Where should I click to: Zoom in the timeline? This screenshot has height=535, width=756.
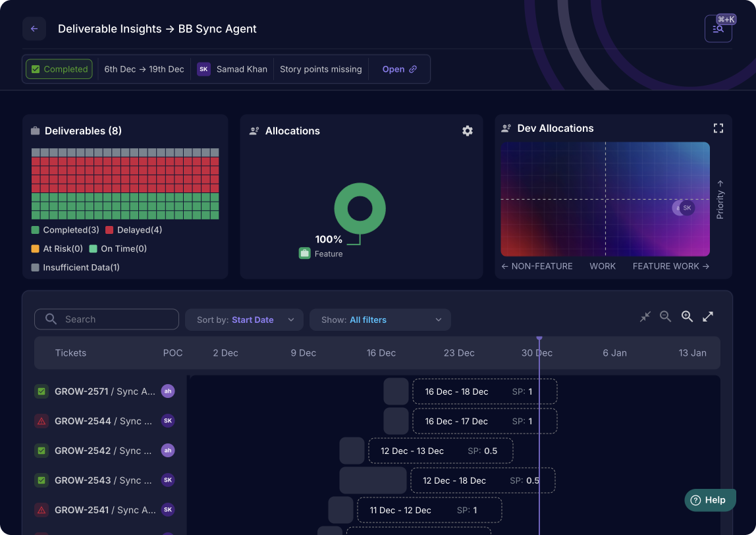coord(687,317)
